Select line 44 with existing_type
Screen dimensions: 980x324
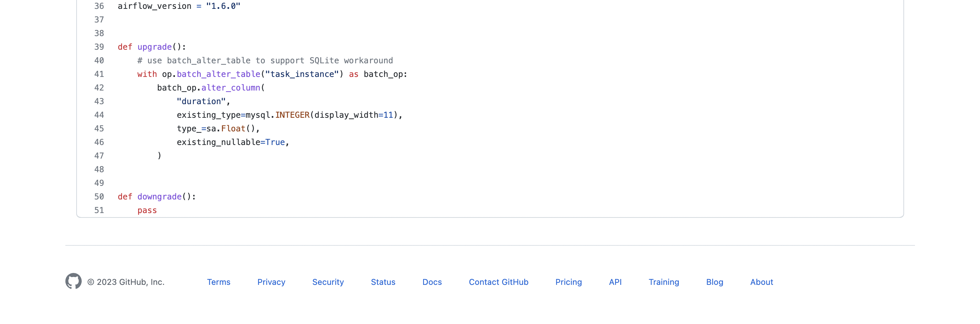[99, 115]
